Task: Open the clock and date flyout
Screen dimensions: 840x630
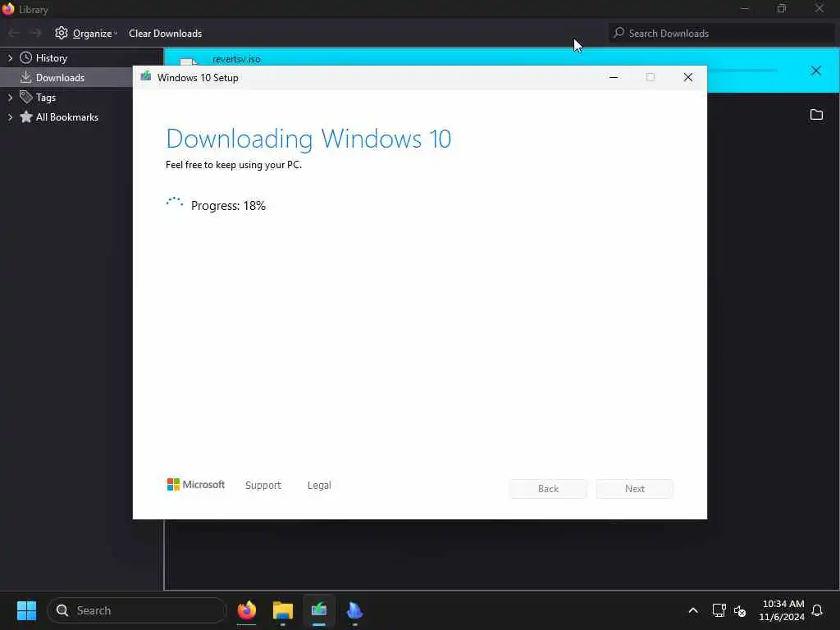Action: click(x=782, y=610)
